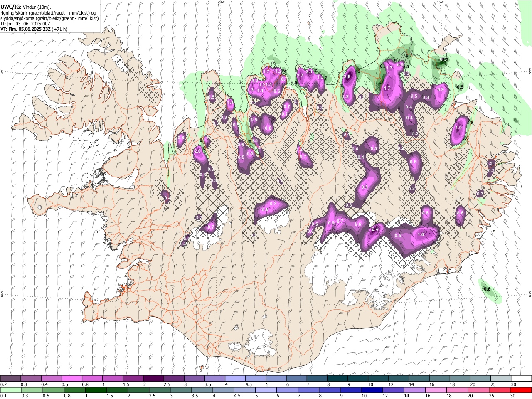Screen dimensions: 532x399
Task: Click the 'VT: Fim. 05.06.2025 23Z (+71 h)' line
Action: (x=34, y=29)
